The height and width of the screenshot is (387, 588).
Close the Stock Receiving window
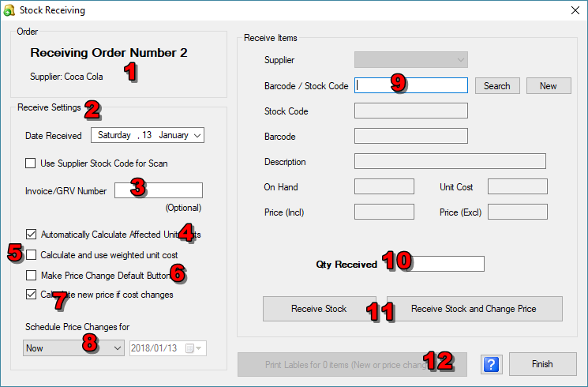tap(574, 11)
